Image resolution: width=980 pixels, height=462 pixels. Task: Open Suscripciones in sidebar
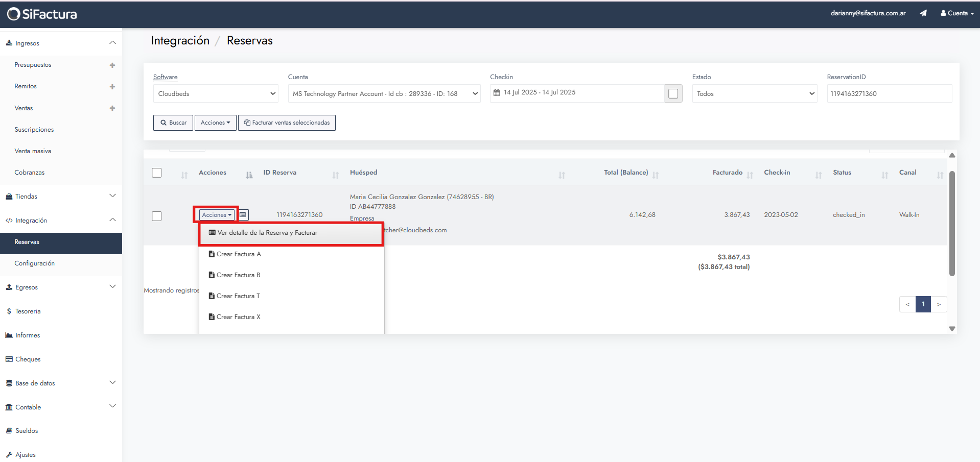point(34,130)
